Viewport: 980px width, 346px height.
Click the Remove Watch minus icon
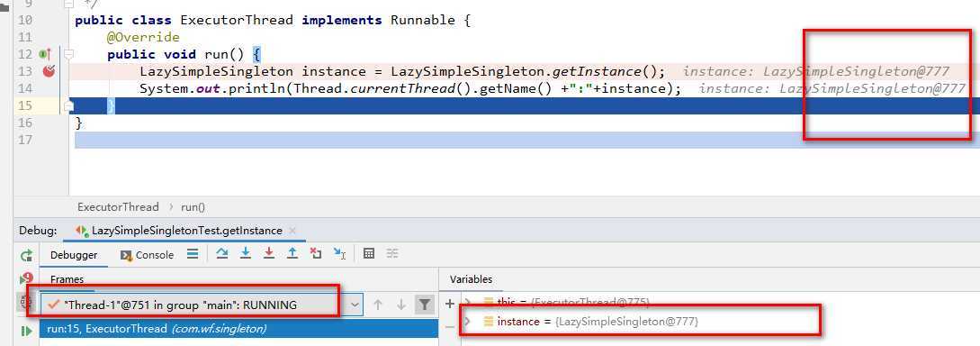[450, 327]
